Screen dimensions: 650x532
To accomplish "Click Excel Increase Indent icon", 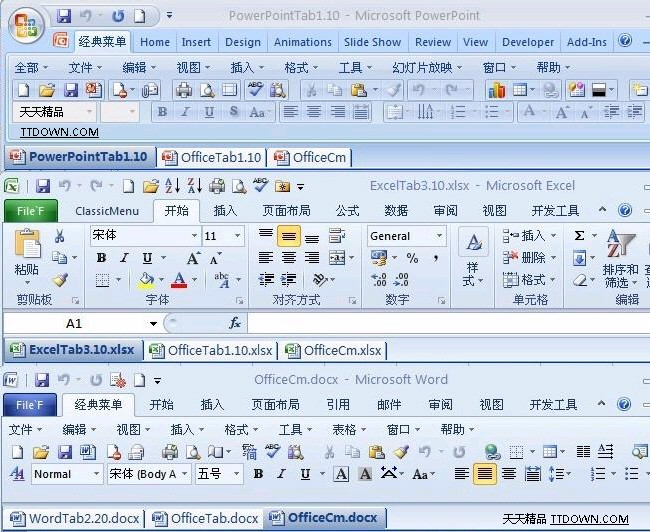I will (289, 280).
